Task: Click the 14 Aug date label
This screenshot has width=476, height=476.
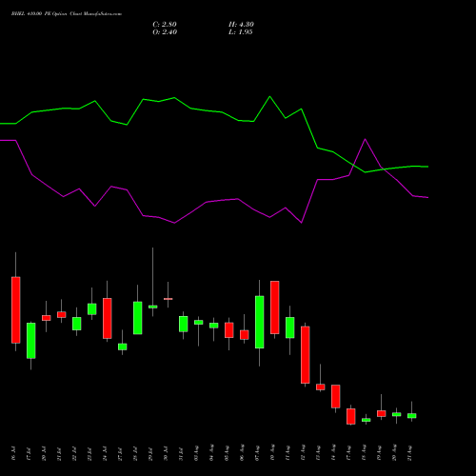Action: [333, 453]
